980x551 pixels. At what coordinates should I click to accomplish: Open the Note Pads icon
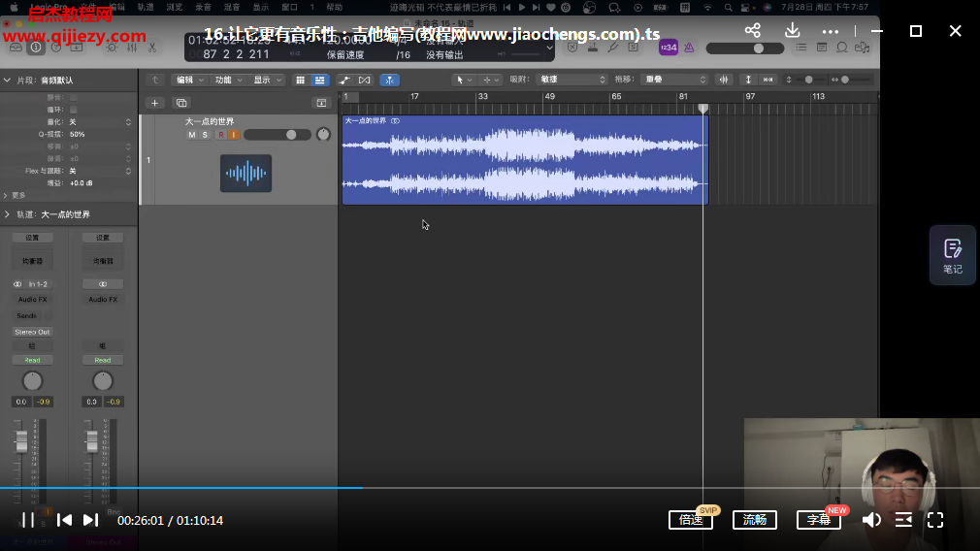(822, 48)
